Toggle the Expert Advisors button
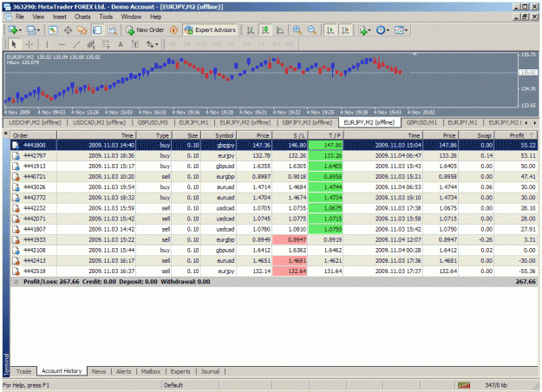This screenshot has width=542, height=392. tap(210, 30)
